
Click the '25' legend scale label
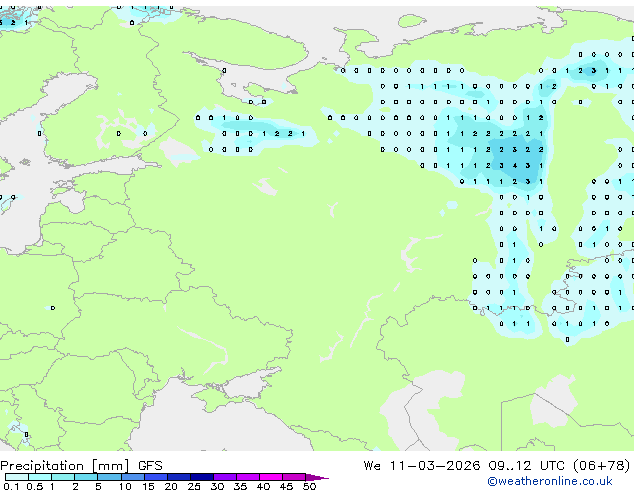[x=194, y=486]
